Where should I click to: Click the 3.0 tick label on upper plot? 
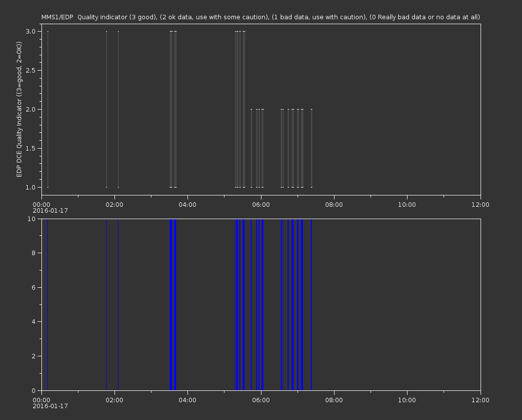pos(31,31)
